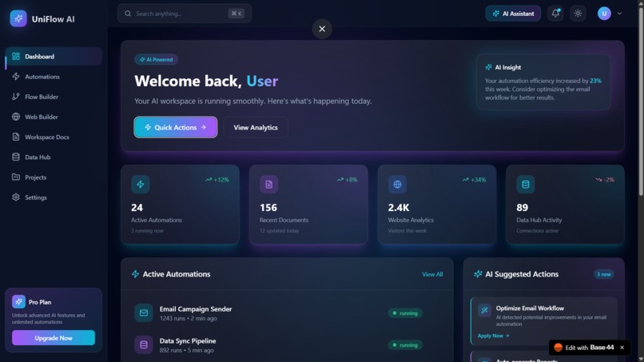Screen dimensions: 644x362
Task: Open Automations from the sidebar
Action: pyautogui.click(x=54, y=77)
